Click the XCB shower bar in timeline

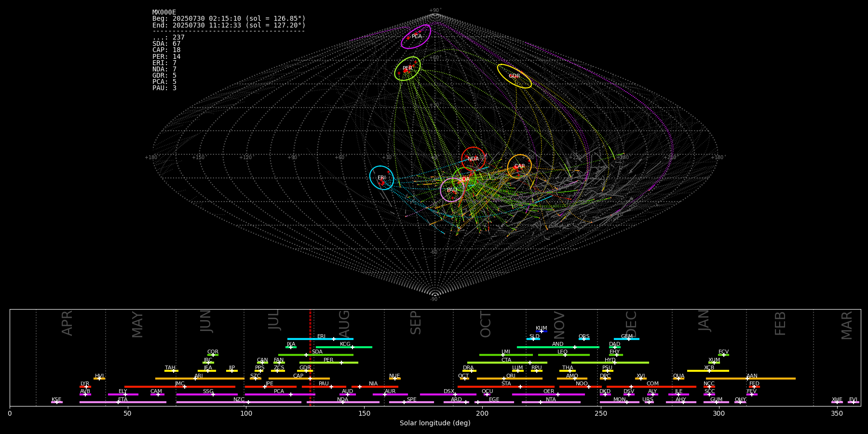click(708, 371)
